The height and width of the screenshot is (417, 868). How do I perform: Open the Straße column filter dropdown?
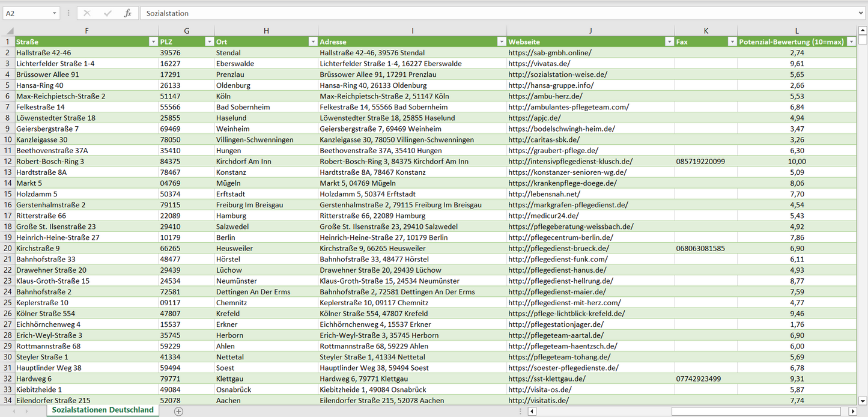pyautogui.click(x=152, y=42)
